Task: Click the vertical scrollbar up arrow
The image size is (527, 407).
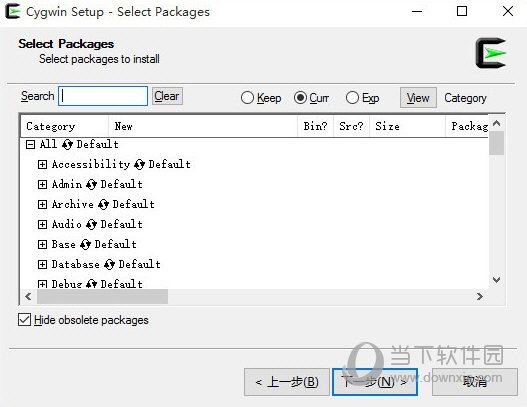Action: coord(496,124)
